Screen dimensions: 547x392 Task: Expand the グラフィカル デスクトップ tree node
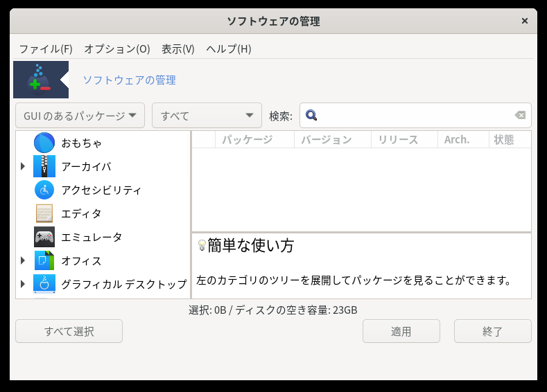(23, 284)
